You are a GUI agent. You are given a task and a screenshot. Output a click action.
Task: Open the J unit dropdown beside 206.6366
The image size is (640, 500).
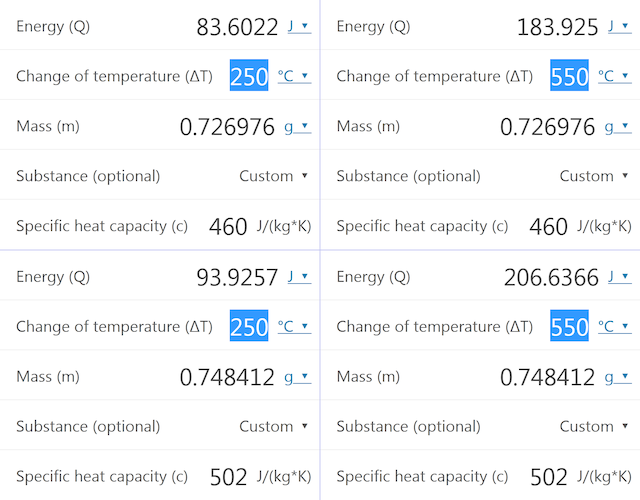[619, 277]
